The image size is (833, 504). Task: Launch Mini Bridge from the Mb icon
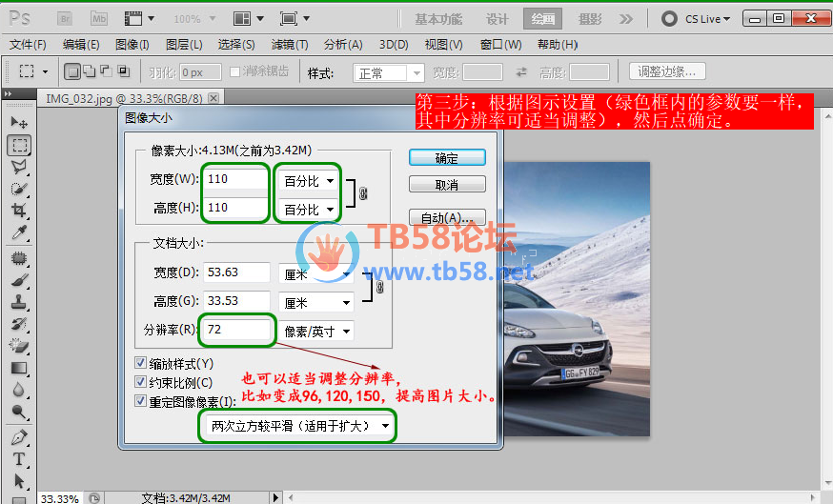pos(99,19)
